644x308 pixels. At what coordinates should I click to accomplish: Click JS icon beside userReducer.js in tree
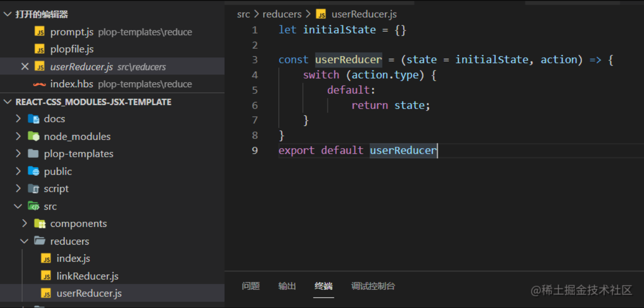coord(46,293)
